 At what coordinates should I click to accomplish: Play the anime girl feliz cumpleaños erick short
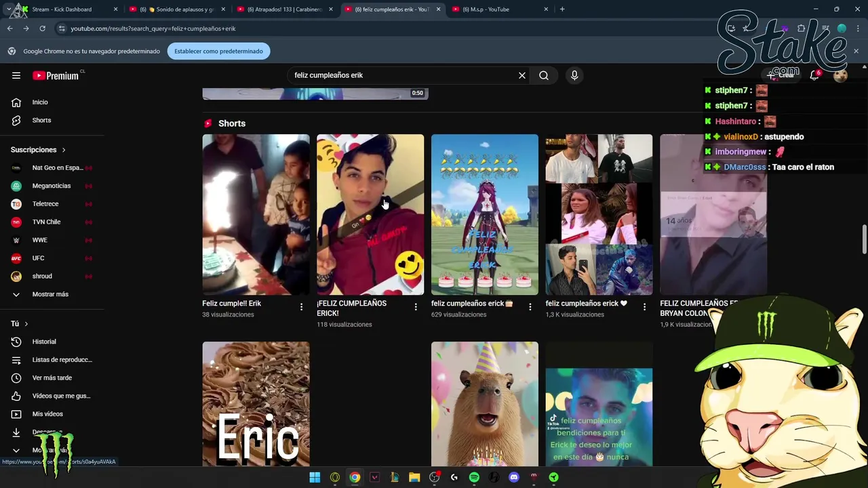click(485, 214)
